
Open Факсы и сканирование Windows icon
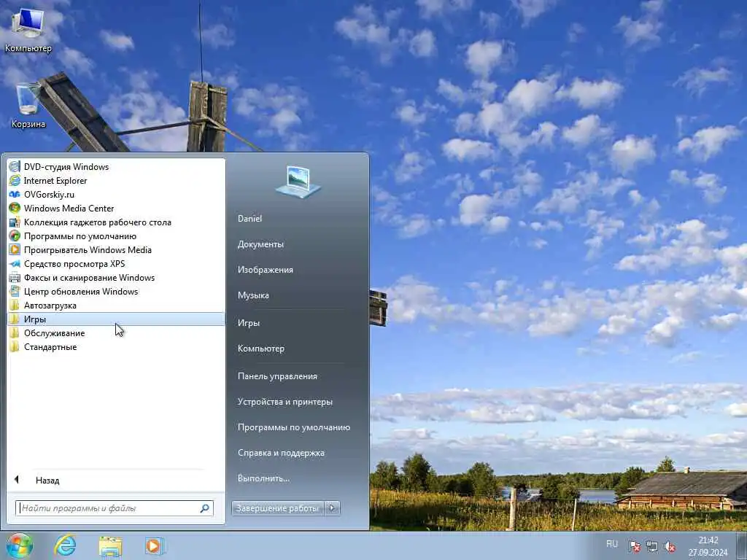(x=15, y=277)
